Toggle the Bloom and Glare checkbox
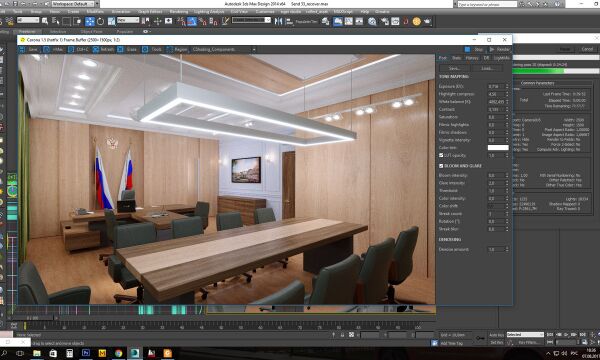The height and width of the screenshot is (360, 600). tap(441, 166)
